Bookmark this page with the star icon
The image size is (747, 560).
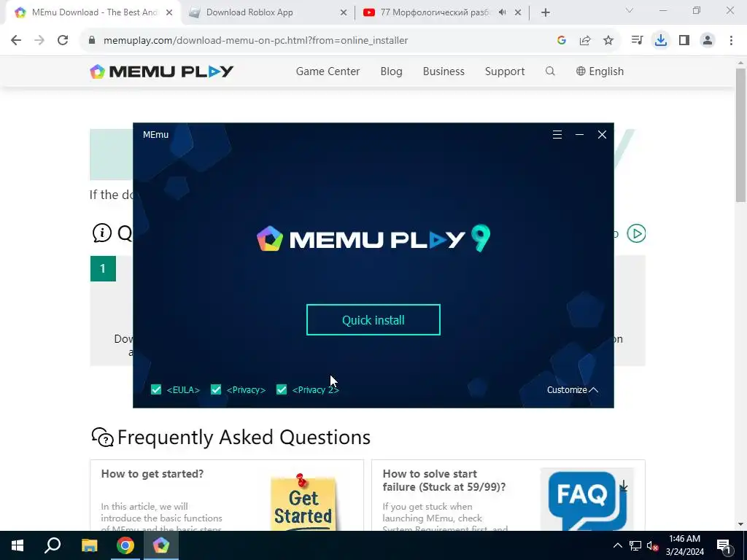pos(608,40)
